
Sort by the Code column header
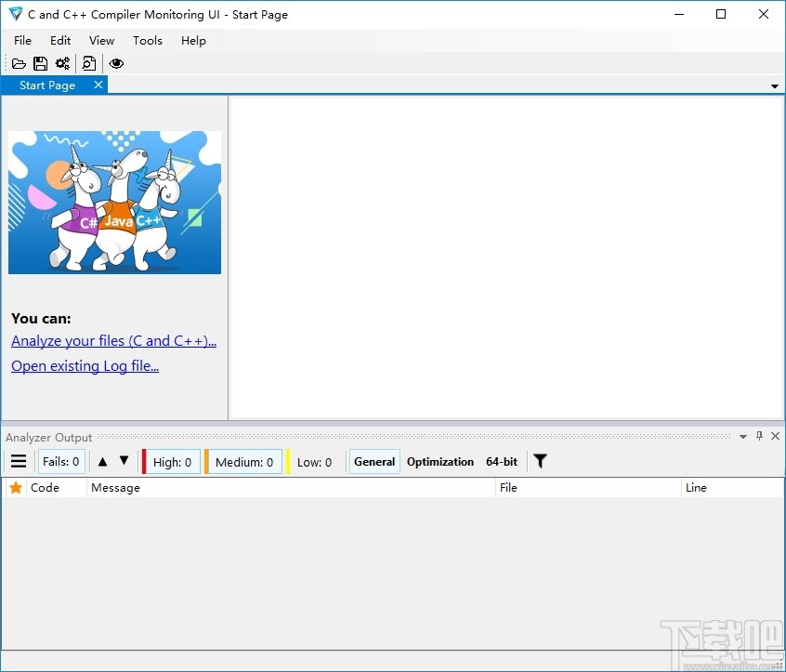[57, 487]
